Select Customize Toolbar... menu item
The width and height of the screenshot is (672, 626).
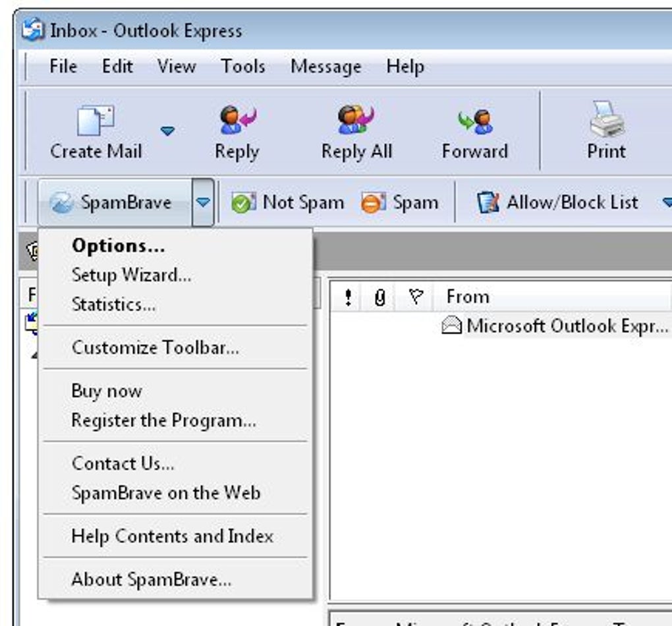176,347
